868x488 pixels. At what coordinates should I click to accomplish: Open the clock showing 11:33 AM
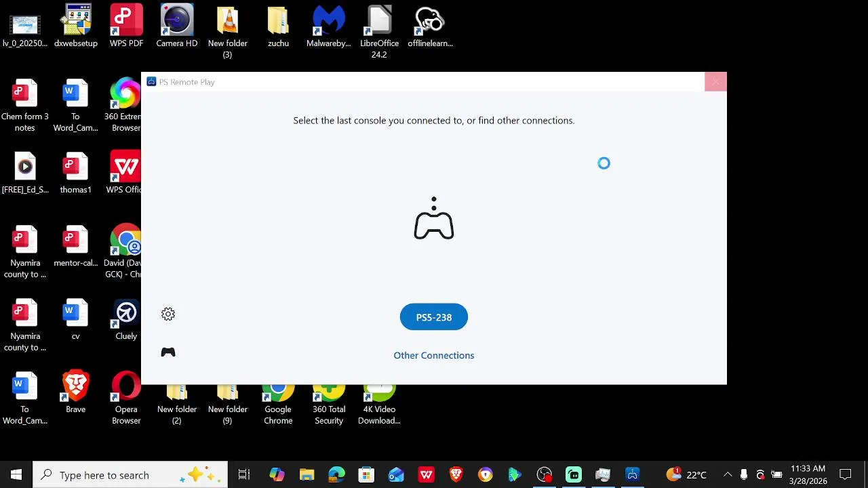point(808,474)
